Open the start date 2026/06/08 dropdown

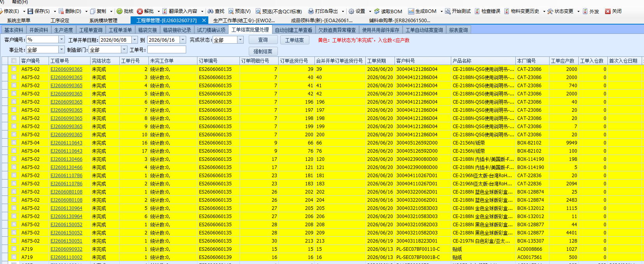coord(134,40)
